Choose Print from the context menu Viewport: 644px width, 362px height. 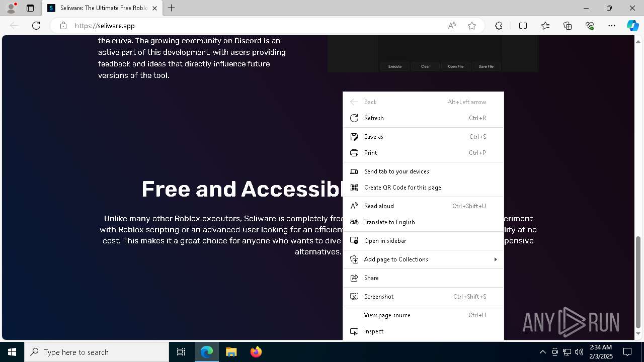click(423, 153)
